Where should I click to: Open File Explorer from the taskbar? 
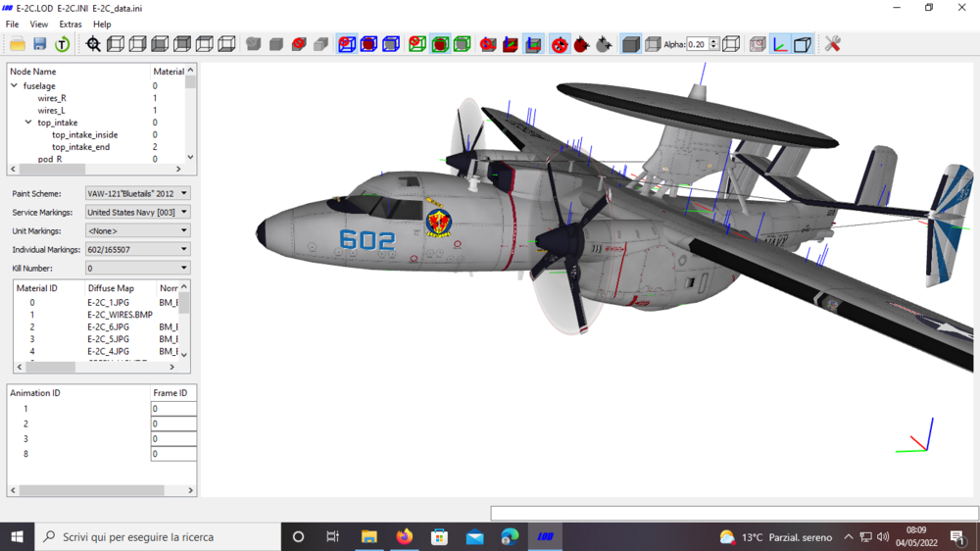click(x=368, y=536)
